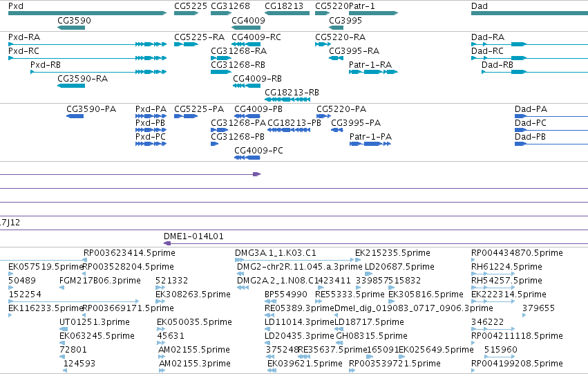Select EST RP004434870.5prime
588x374 pixels.
point(517,253)
